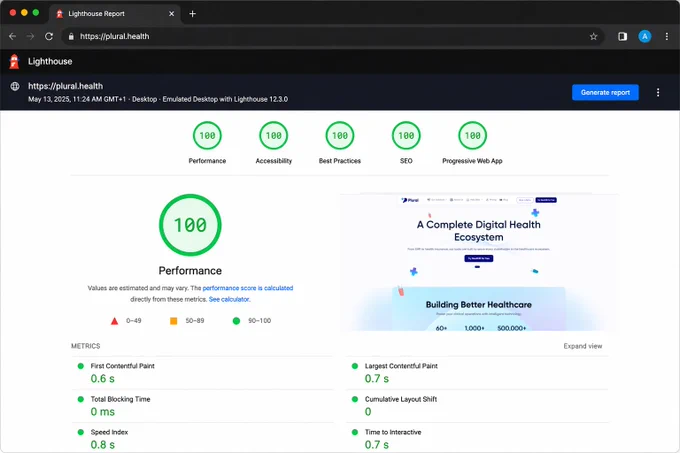The image size is (680, 453).
Task: Open "performance score is calculated" link
Action: coord(248,288)
